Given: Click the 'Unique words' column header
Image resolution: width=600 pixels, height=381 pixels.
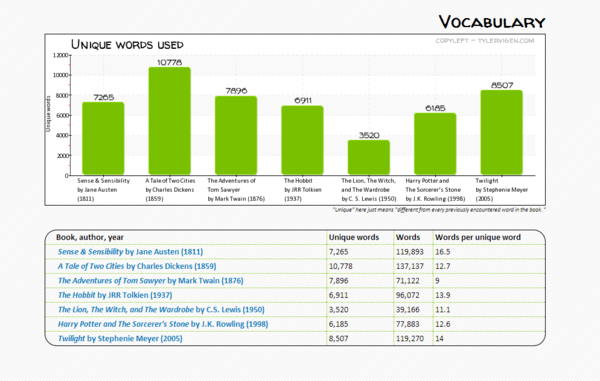Looking at the screenshot, I should [354, 237].
